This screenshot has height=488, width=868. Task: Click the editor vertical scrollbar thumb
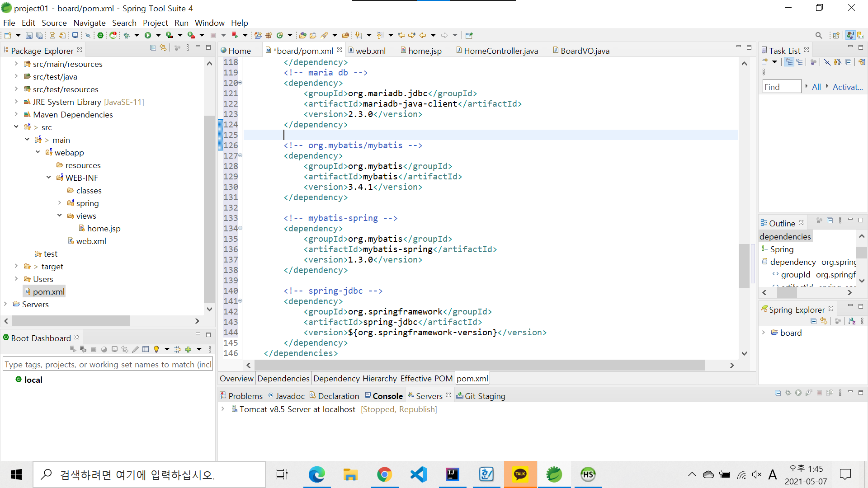coord(744,266)
